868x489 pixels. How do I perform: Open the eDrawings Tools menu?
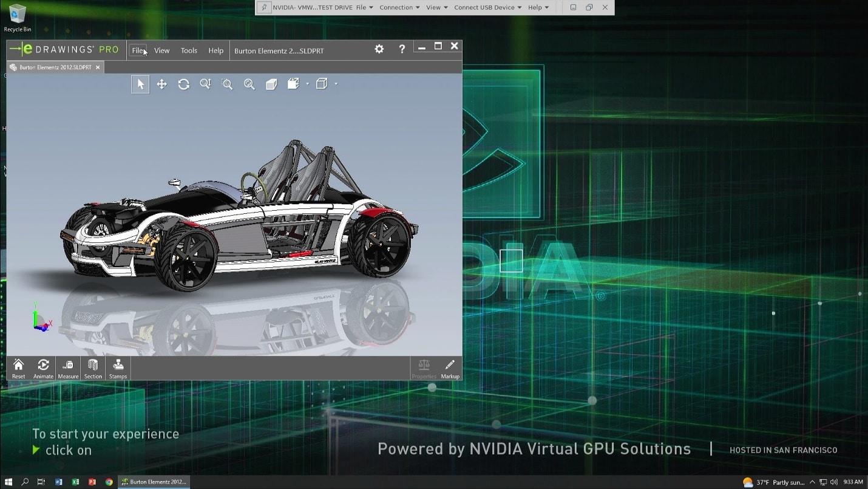point(189,50)
